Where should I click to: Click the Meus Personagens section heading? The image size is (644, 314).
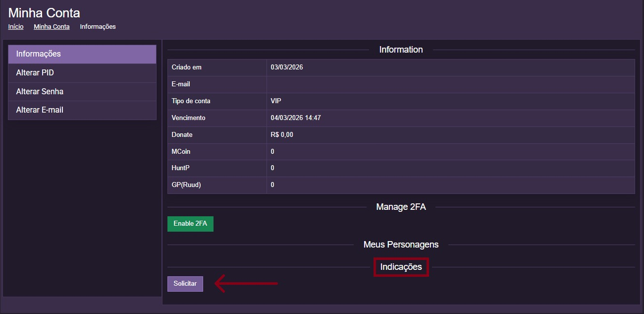click(401, 245)
